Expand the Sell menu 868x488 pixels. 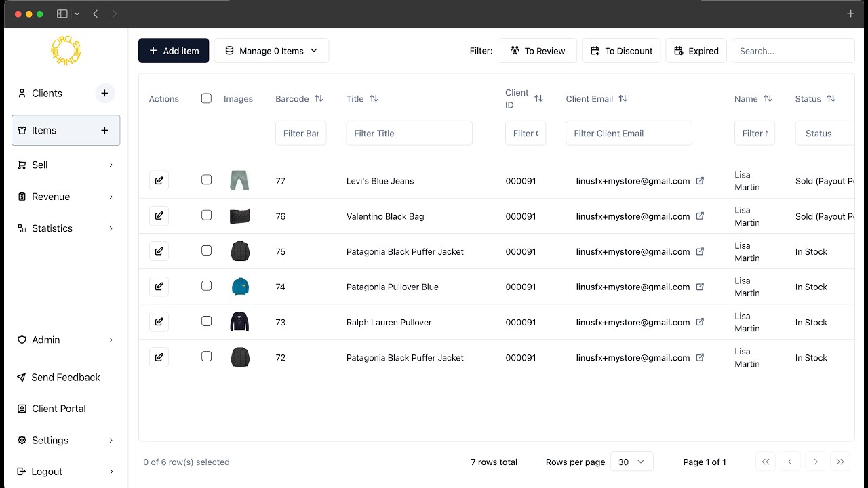(x=66, y=165)
